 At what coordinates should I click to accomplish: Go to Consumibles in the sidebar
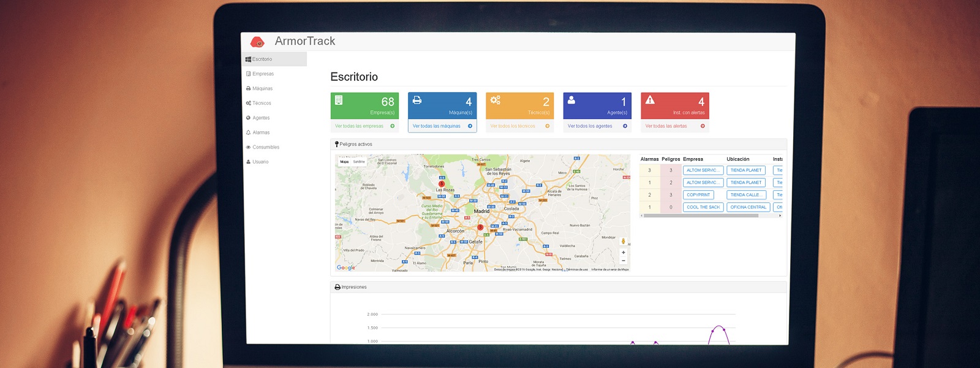[x=265, y=147]
